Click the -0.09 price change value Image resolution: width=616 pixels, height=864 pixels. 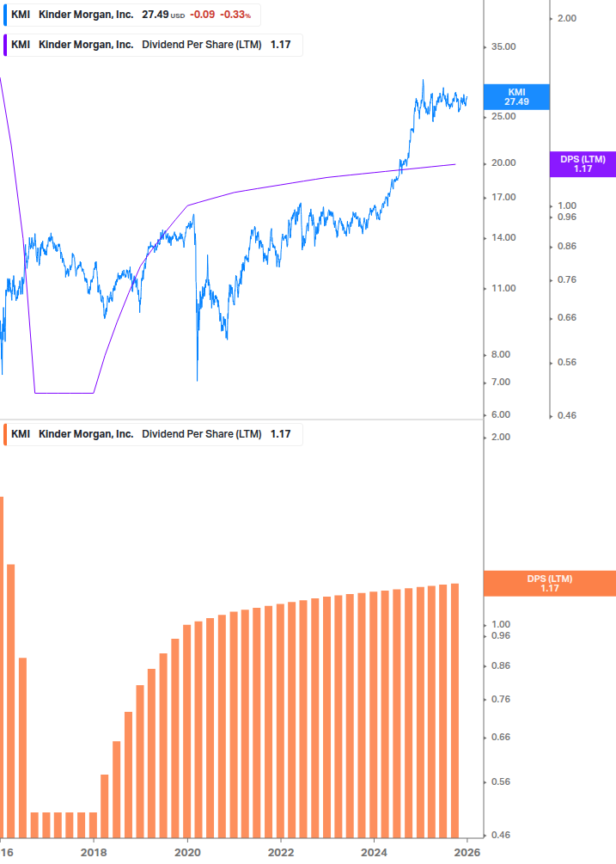(x=203, y=15)
